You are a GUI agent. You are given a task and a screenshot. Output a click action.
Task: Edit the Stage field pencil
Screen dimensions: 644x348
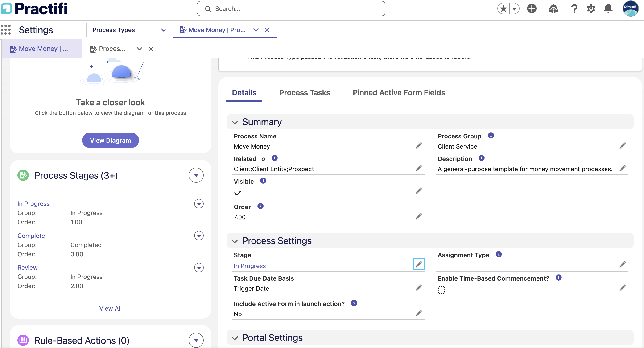click(x=419, y=264)
